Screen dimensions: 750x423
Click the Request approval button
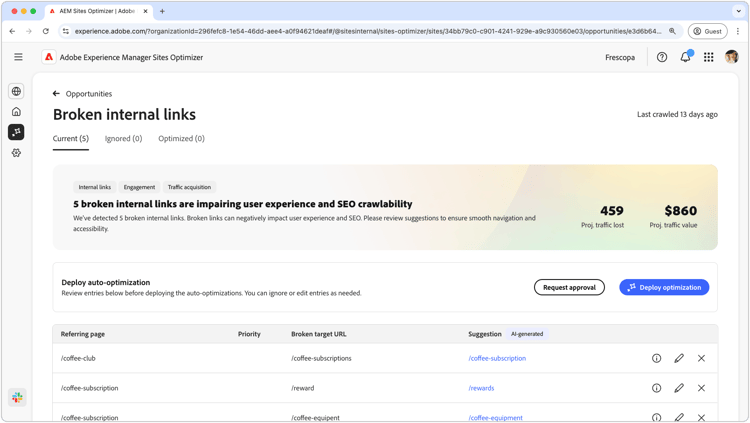click(x=569, y=287)
